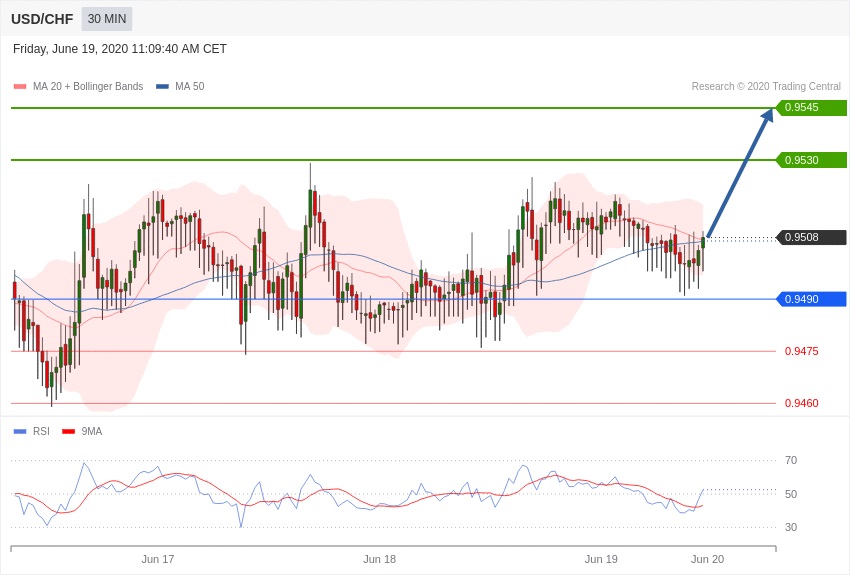850x576 pixels.
Task: Click the Jun 20 date axis label
Action: 707,559
